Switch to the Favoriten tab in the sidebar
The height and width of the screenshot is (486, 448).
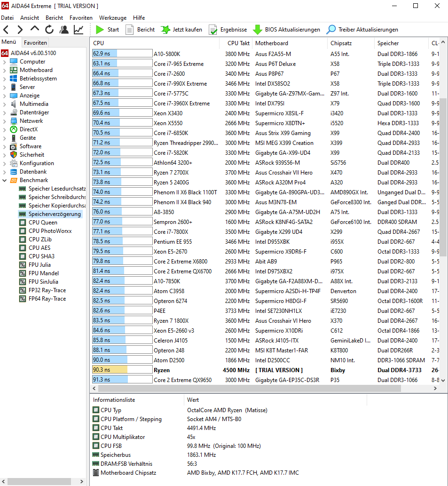point(35,42)
